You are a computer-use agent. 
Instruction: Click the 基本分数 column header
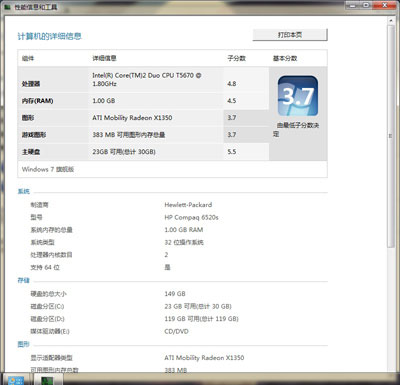pos(285,58)
